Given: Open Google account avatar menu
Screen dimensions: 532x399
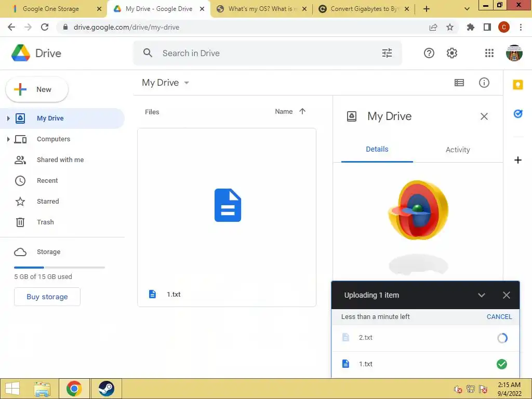Looking at the screenshot, I should (x=514, y=53).
